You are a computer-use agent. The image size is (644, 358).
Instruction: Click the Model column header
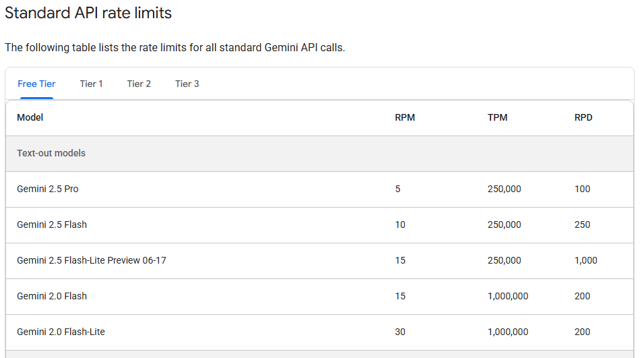coord(30,117)
